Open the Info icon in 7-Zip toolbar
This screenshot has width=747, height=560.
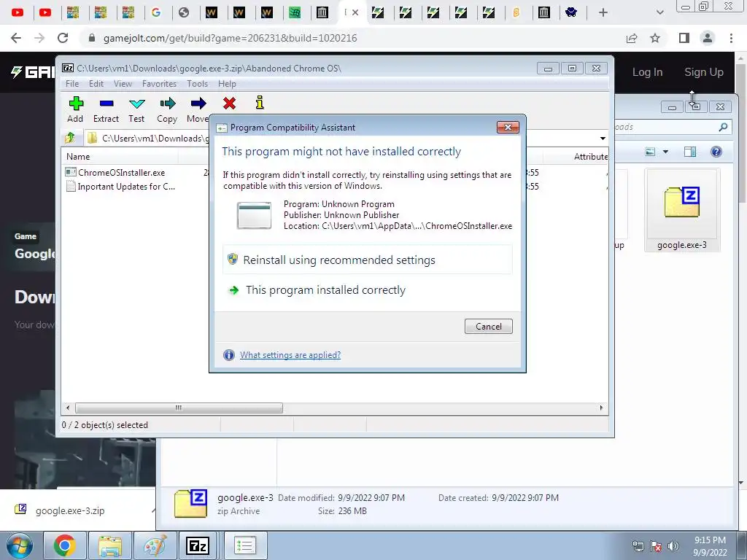click(260, 103)
